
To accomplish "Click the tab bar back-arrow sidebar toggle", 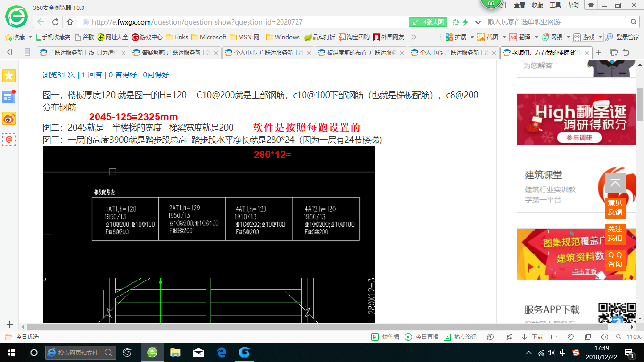I will 9,52.
